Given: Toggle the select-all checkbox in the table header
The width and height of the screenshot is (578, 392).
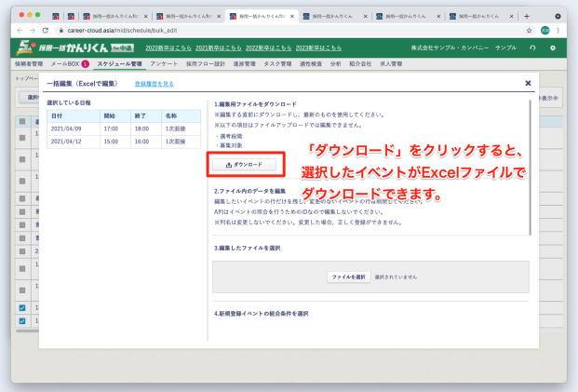Looking at the screenshot, I should (x=22, y=122).
